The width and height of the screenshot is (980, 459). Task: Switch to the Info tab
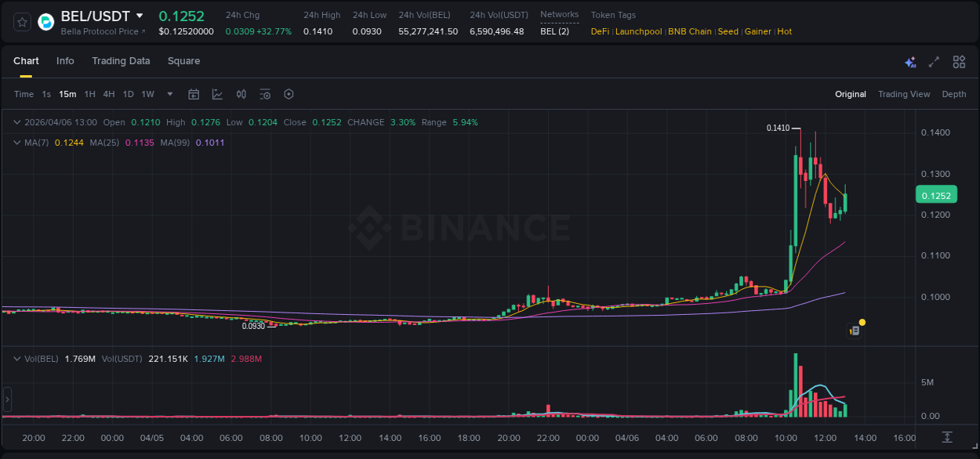coord(65,61)
